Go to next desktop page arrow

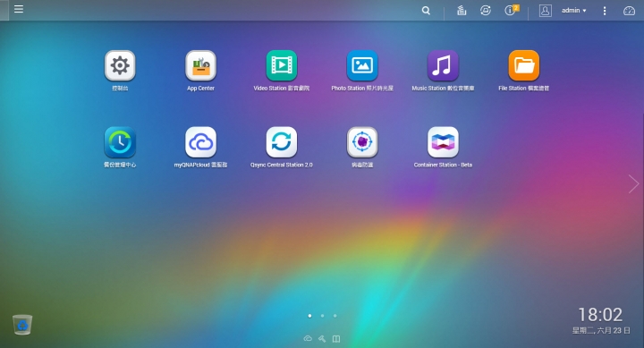[x=633, y=183]
